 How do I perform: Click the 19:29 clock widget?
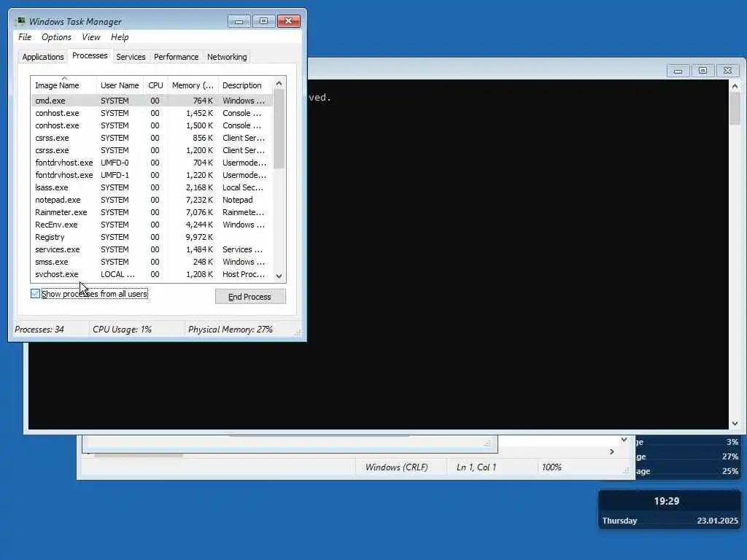point(667,501)
